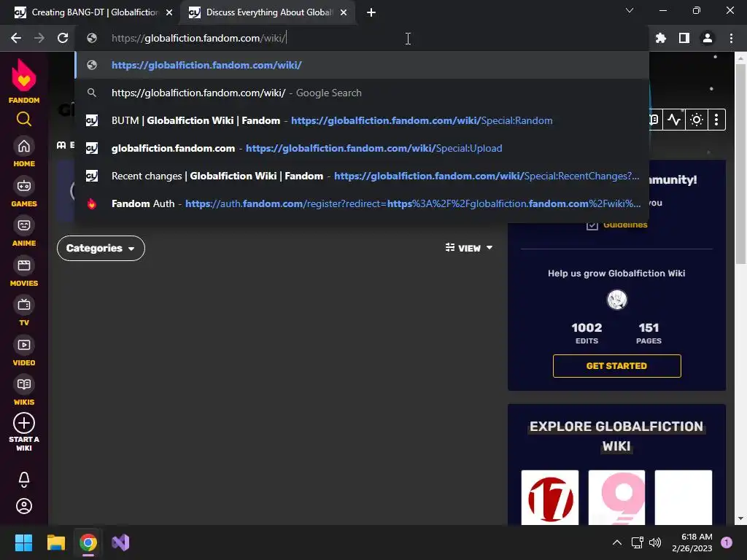The image size is (747, 560).
Task: Click the wiki activity pulse icon
Action: click(x=674, y=120)
